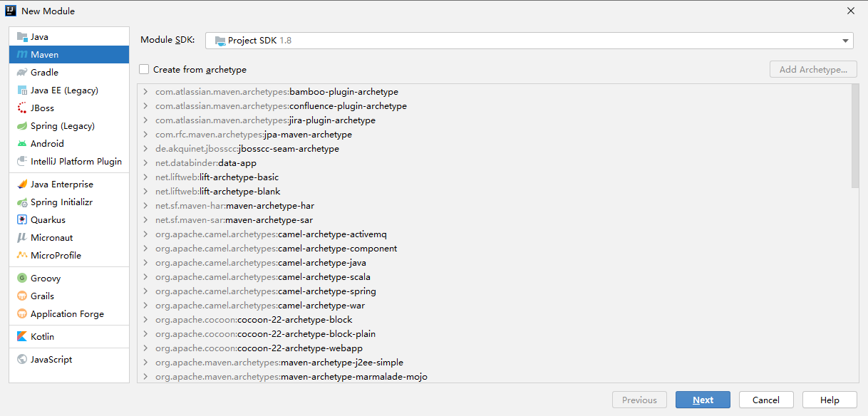Expand the maven-archetype-har entry
Viewport: 868px width, 416px height.
(x=145, y=206)
